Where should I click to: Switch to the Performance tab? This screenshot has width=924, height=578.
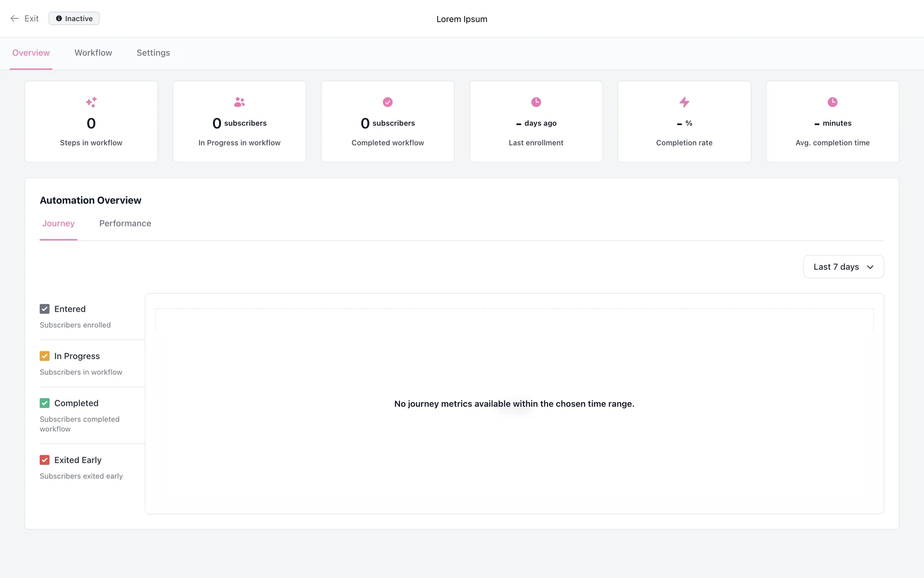(125, 223)
